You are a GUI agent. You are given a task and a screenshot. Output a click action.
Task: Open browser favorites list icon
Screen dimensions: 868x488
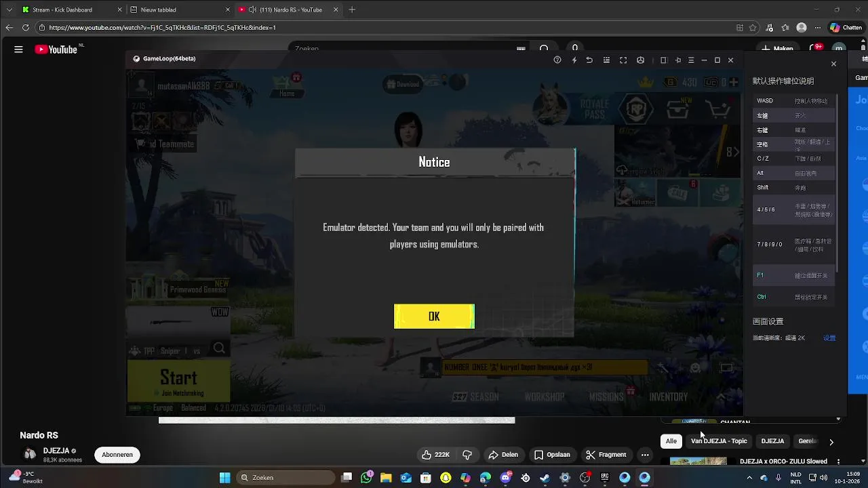(x=785, y=28)
